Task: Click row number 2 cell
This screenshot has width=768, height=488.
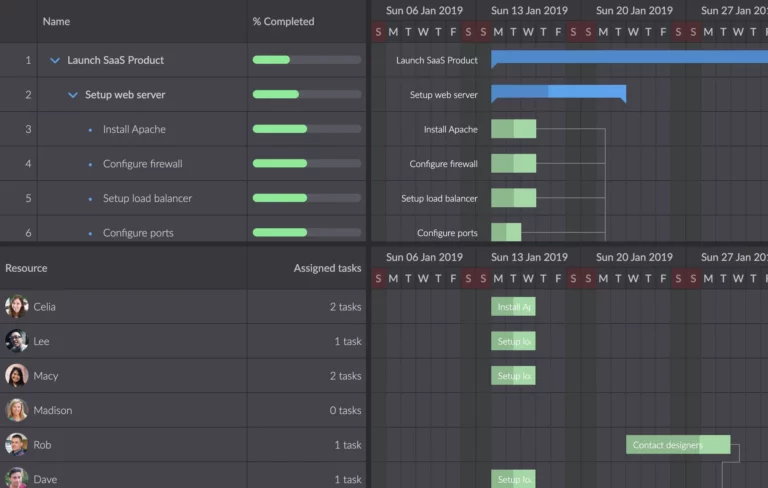Action: 19,95
